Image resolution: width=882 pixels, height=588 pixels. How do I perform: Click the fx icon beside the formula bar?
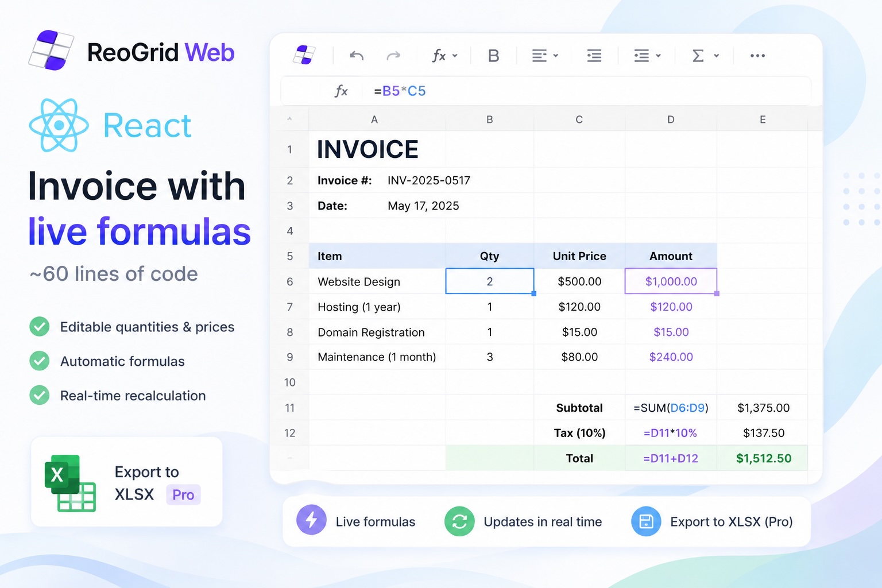pos(341,91)
